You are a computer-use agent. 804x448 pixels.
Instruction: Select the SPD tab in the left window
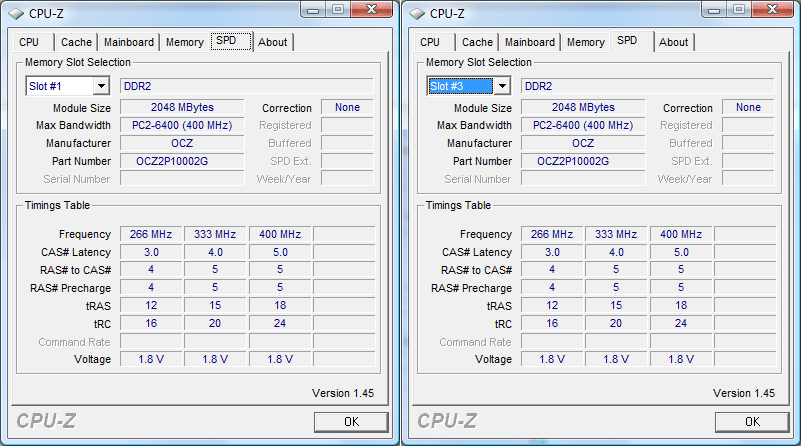tap(231, 41)
